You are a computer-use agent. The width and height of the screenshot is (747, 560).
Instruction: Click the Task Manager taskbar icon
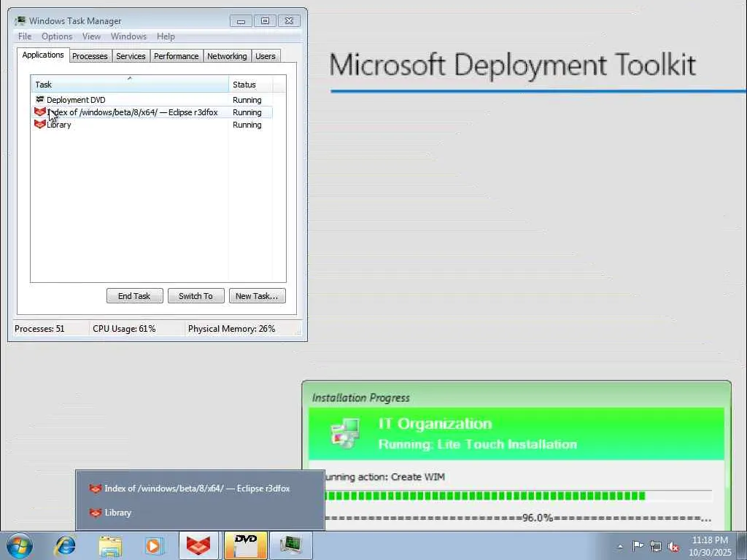(290, 545)
